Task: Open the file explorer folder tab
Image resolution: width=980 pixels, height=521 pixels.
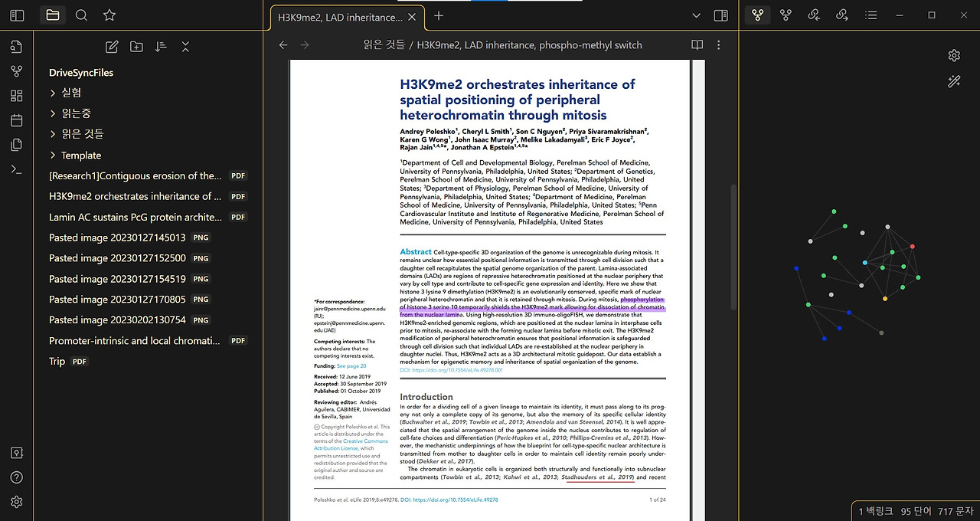Action: [x=52, y=15]
